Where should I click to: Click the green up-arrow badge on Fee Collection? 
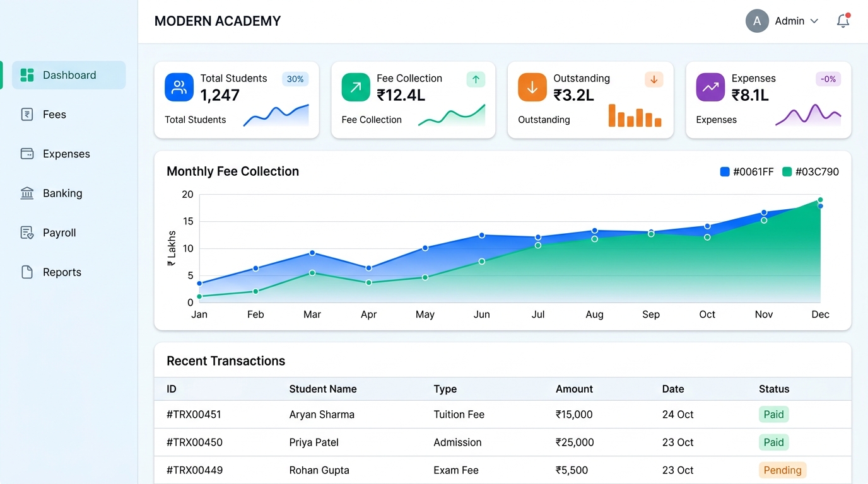pyautogui.click(x=476, y=79)
